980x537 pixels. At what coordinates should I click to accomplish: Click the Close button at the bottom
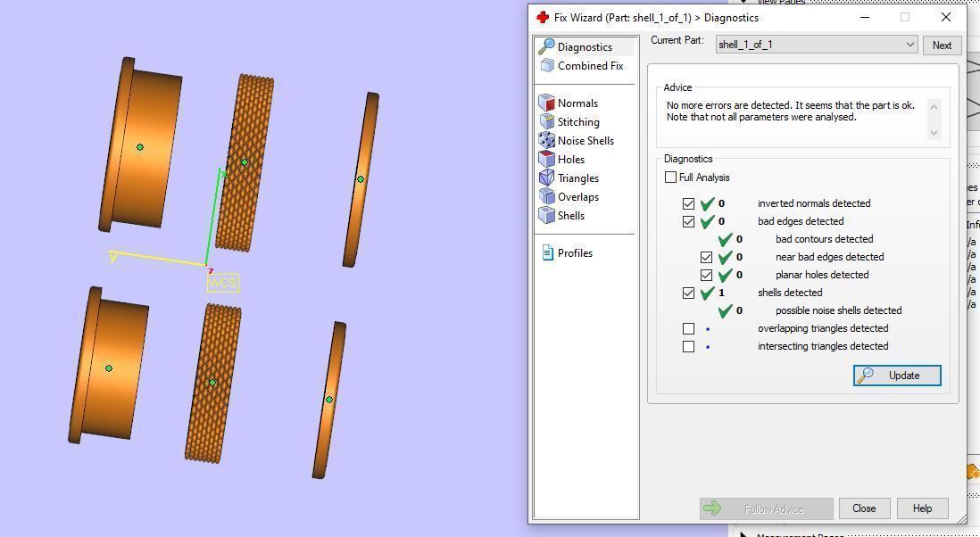click(864, 508)
